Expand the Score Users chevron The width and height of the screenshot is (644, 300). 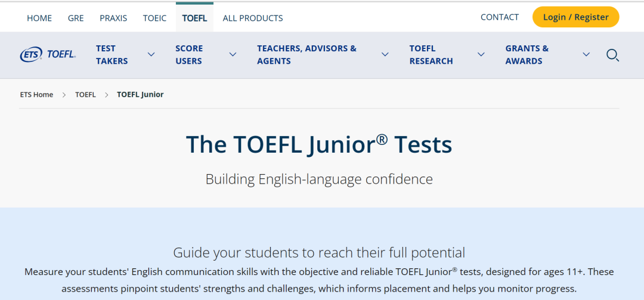click(x=233, y=54)
